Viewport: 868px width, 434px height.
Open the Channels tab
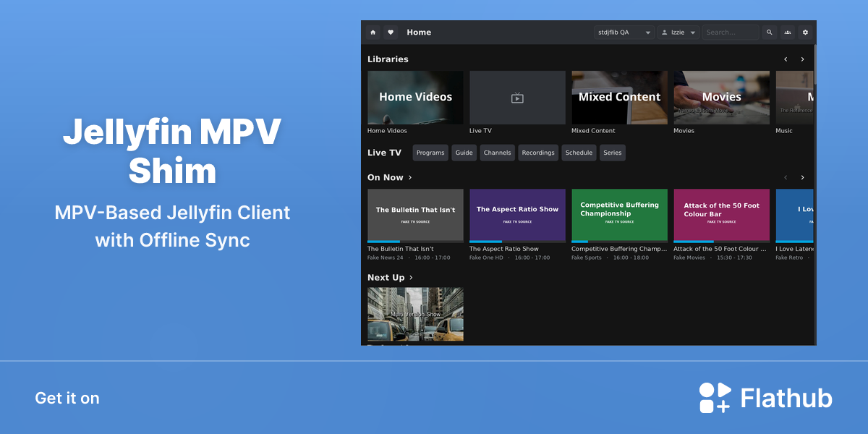point(498,153)
